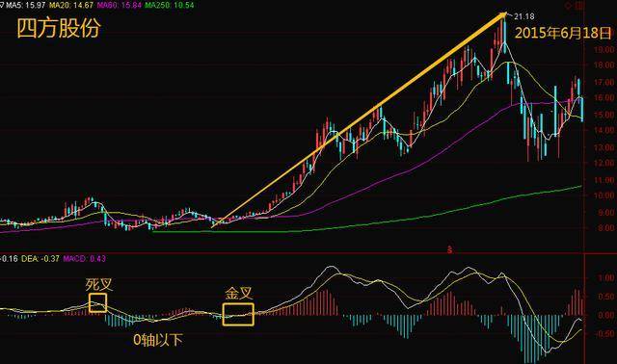Screen dimensions: 617x364
Task: Click the red square panel icon at top right
Action: (x=579, y=6)
